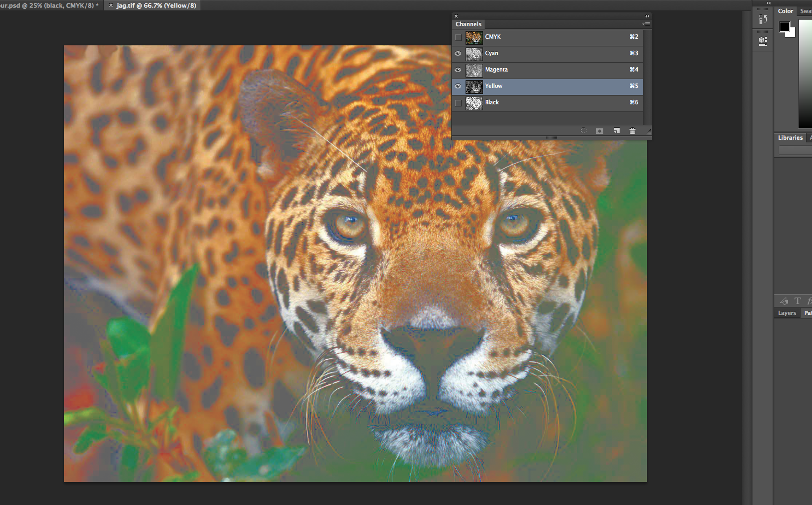Select the Cyan channel thumbnail
The image size is (812, 505).
pyautogui.click(x=474, y=54)
